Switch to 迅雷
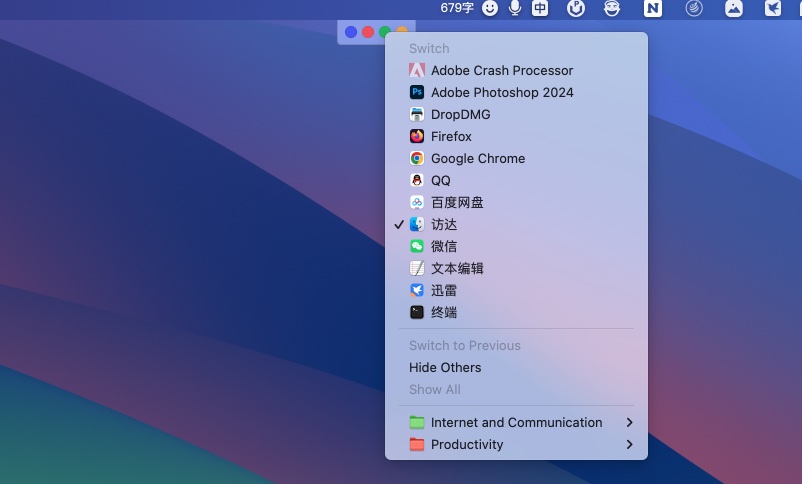Image resolution: width=802 pixels, height=484 pixels. (516, 290)
